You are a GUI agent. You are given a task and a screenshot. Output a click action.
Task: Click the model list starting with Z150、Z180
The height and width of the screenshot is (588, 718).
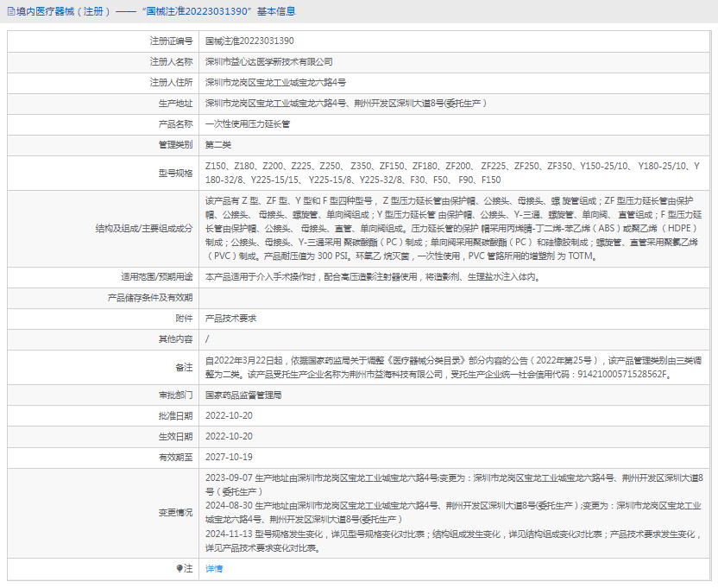click(452, 174)
